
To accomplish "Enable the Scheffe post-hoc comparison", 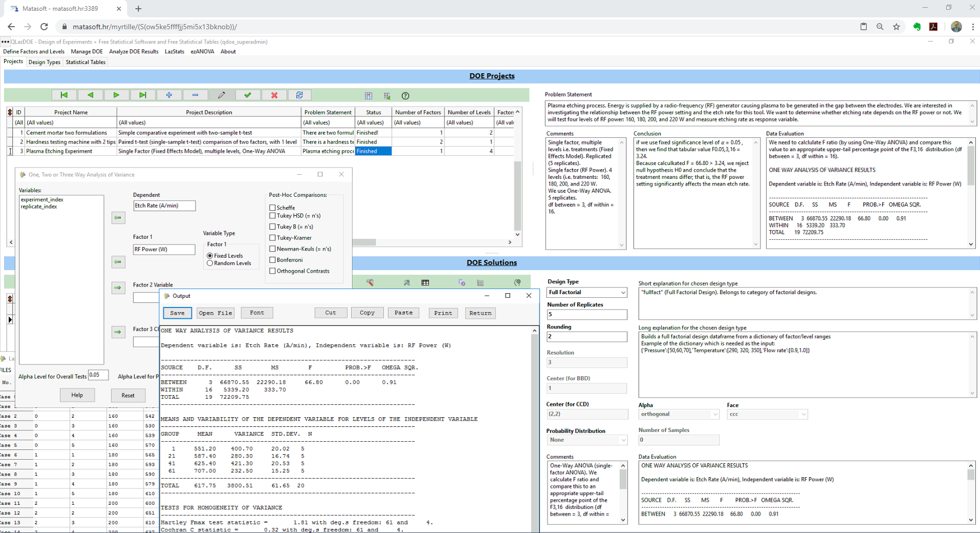I will pyautogui.click(x=273, y=208).
